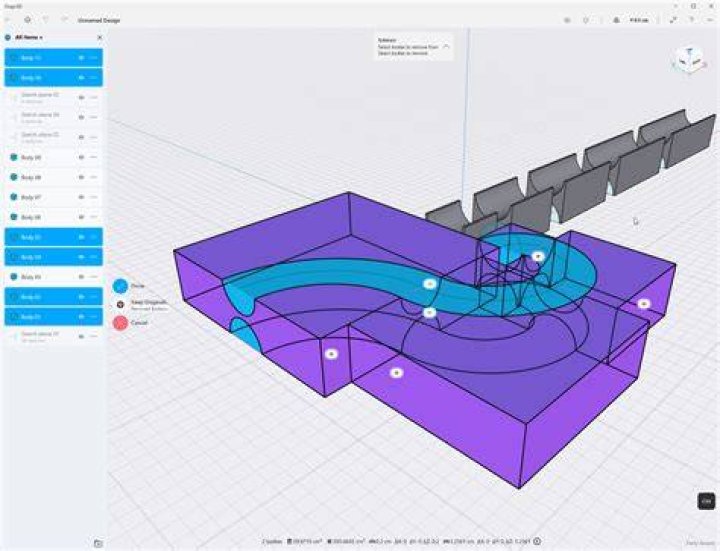Screen dimensions: 720x551
Task: Collapse the Subtract instruction tooltip
Action: [446, 46]
